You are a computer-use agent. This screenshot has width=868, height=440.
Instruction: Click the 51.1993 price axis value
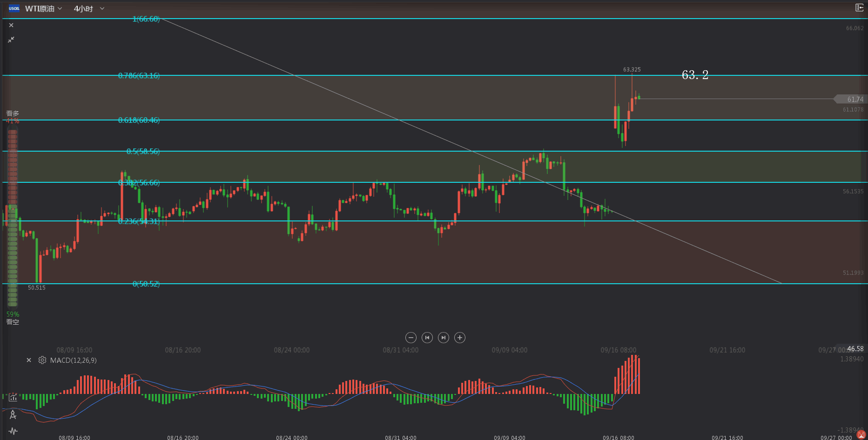click(853, 273)
